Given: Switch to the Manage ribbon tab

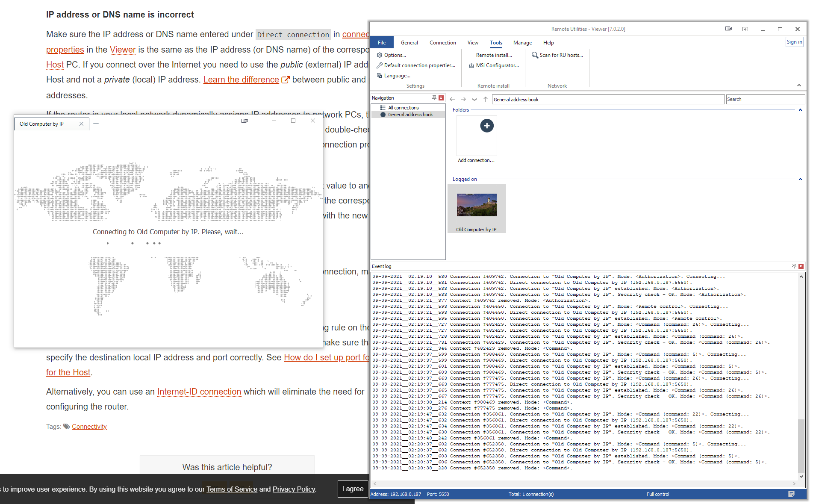Looking at the screenshot, I should pos(522,43).
